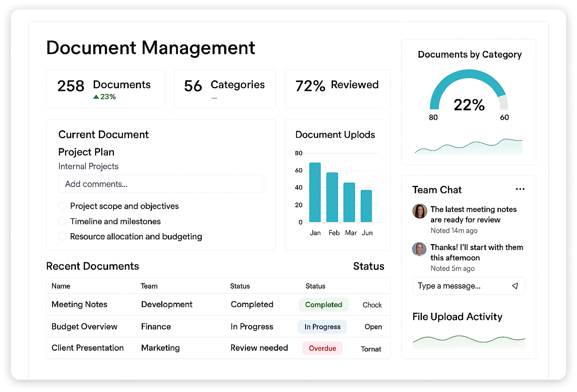The height and width of the screenshot is (392, 577).
Task: Click the Name column header in Recent Documents
Action: pos(61,286)
